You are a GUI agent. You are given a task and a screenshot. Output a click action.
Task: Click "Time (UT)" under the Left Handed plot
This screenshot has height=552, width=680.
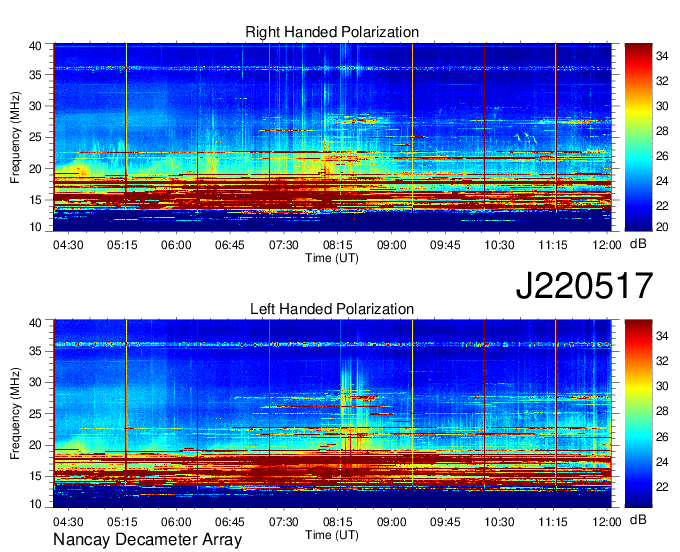click(332, 535)
